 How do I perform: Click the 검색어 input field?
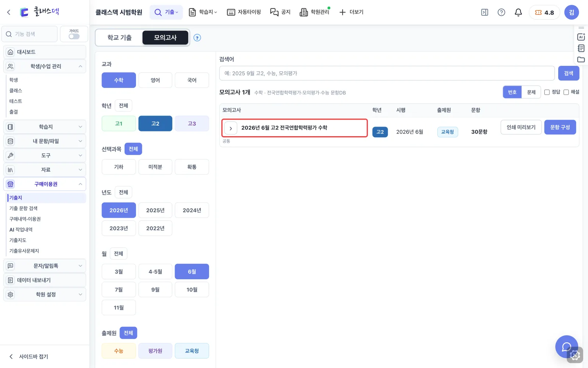coord(387,73)
